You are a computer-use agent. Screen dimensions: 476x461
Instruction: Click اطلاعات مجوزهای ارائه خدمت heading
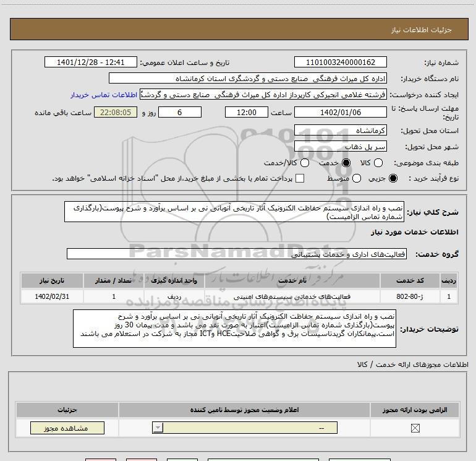tap(413, 364)
